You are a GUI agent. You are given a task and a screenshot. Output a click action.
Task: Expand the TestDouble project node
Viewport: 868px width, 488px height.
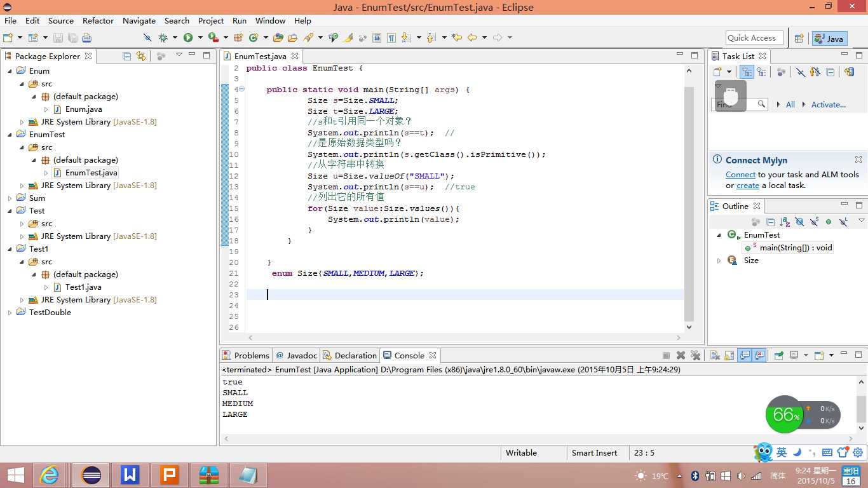[10, 313]
